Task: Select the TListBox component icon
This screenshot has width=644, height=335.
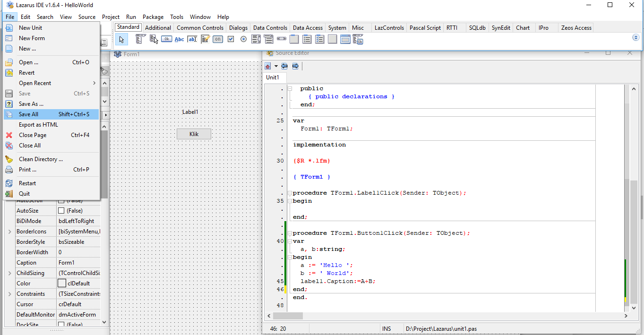Action: tap(256, 39)
